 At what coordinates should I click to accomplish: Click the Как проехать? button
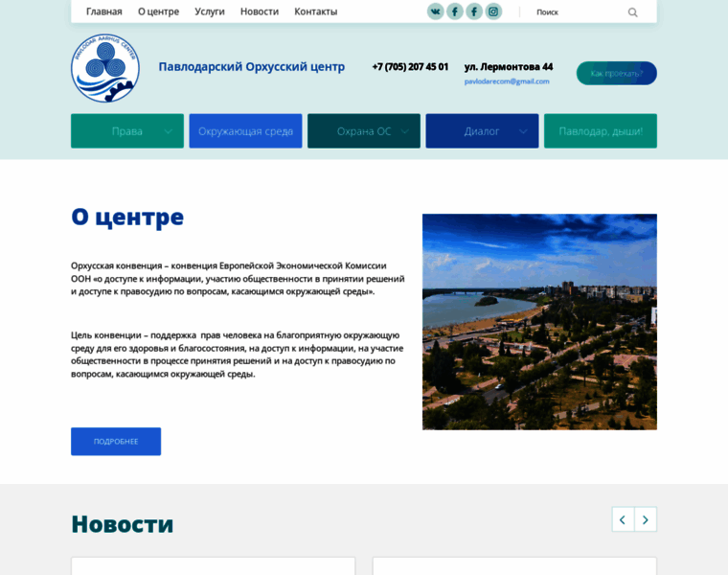(x=617, y=74)
